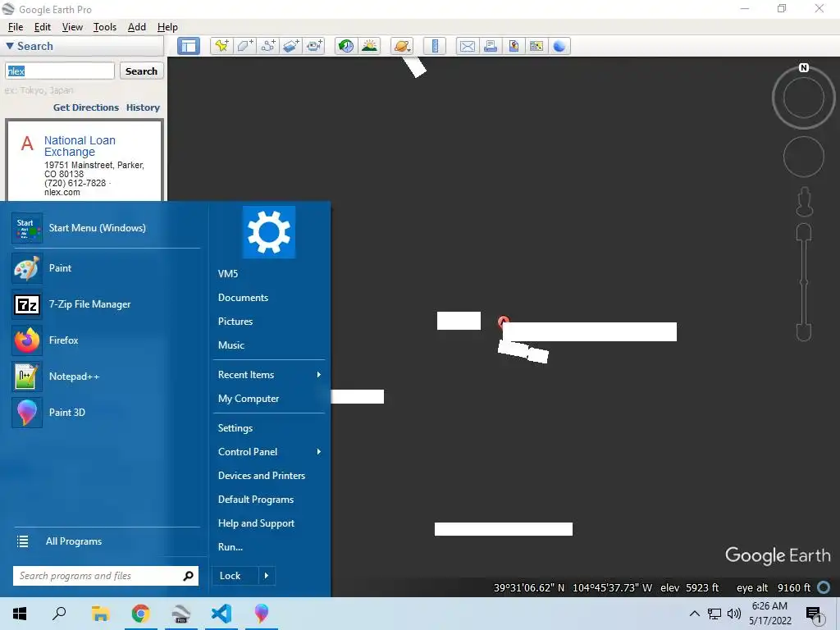Open Chrome from the taskbar
The width and height of the screenshot is (840, 630).
[140, 614]
